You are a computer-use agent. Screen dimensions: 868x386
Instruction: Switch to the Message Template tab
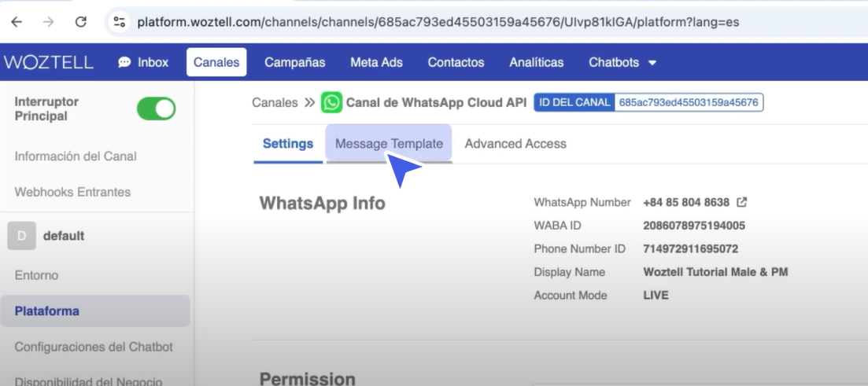pos(389,144)
